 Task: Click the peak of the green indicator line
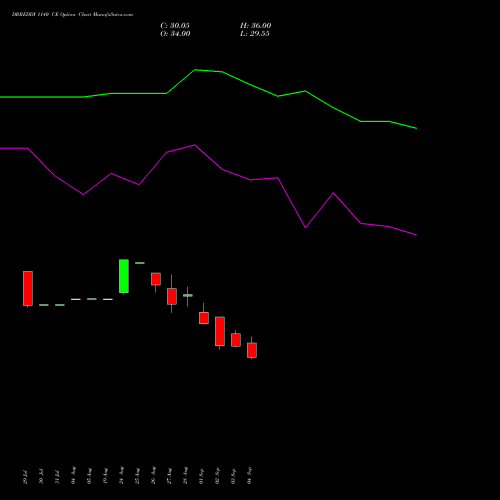coord(195,70)
